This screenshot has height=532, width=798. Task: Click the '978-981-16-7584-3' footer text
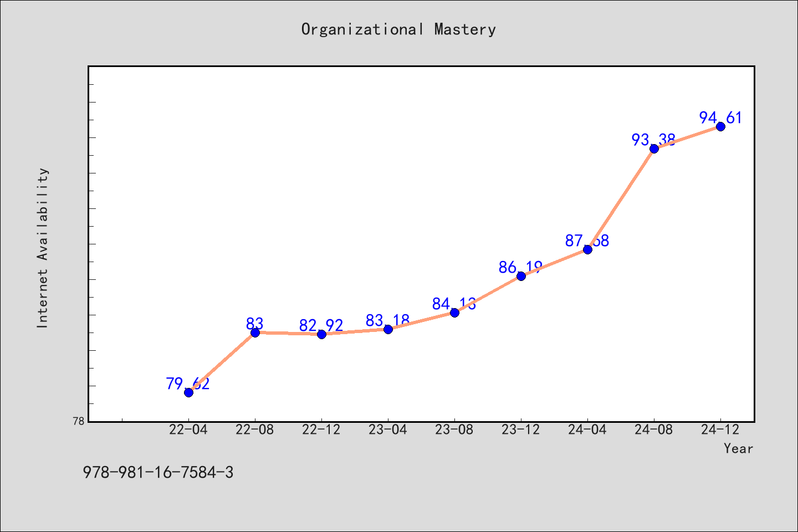click(158, 473)
